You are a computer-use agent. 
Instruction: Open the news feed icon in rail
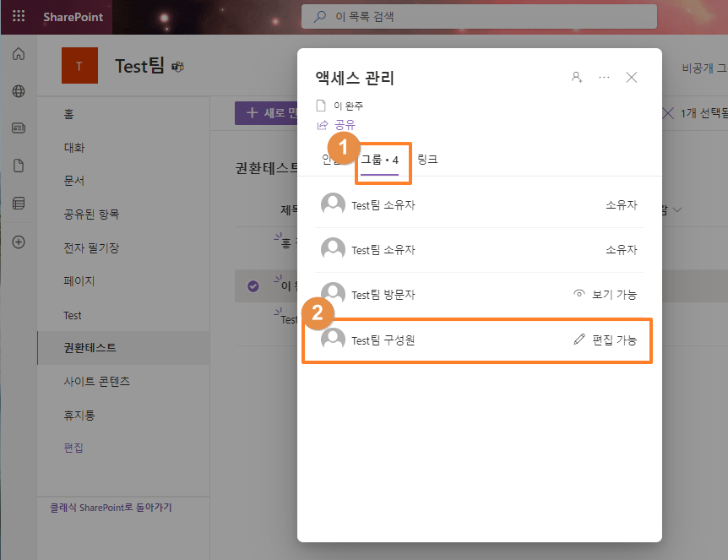19,128
